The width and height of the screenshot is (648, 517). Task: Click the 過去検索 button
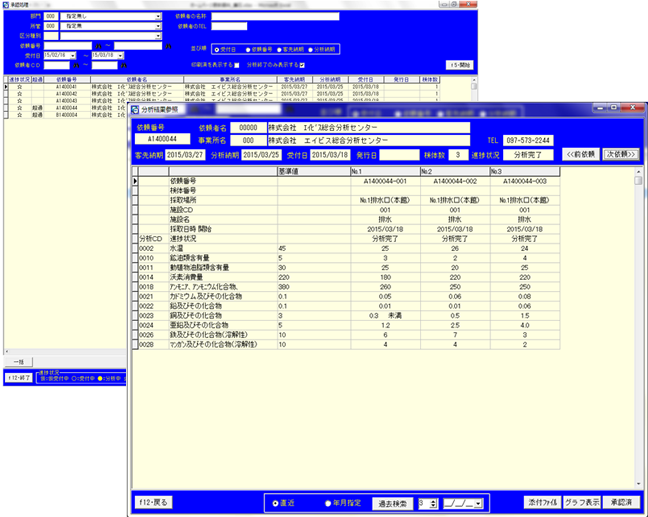393,504
